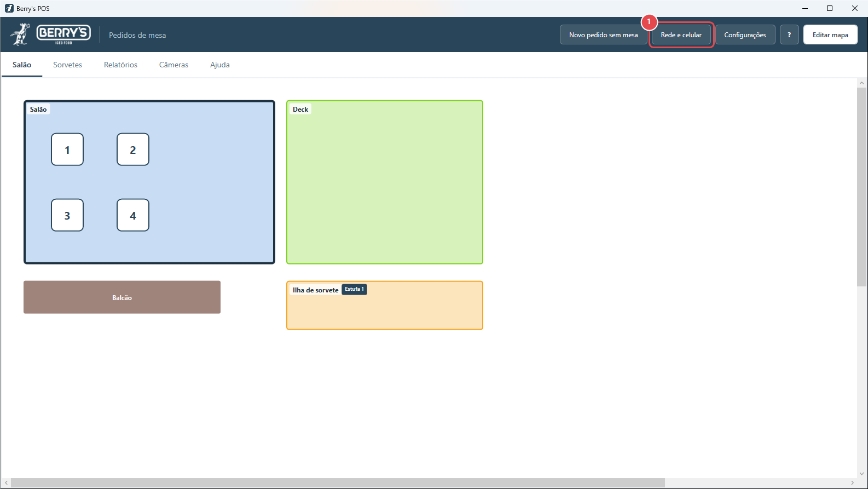Click the red notification badge numbered 1

[649, 22]
